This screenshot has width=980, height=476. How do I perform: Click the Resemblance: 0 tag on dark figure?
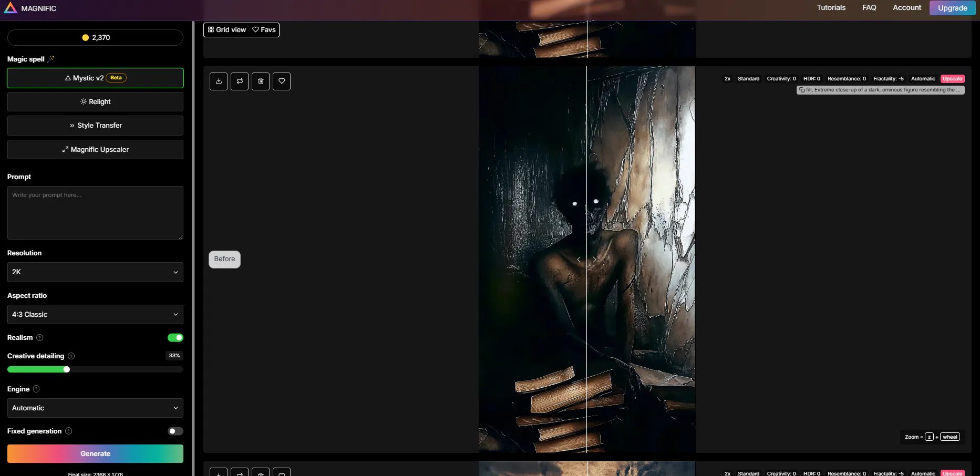(x=847, y=79)
